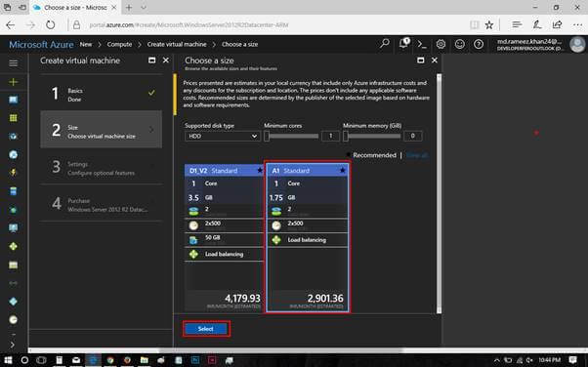Close the Create virtual machine blade

pos(166,60)
